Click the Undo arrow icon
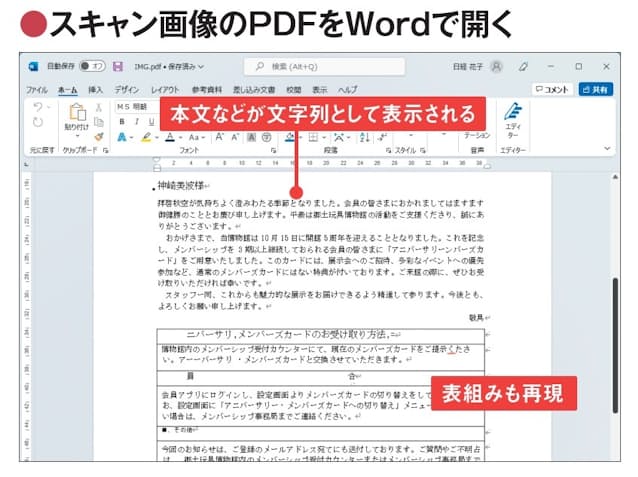The image size is (638, 477). click(38, 107)
